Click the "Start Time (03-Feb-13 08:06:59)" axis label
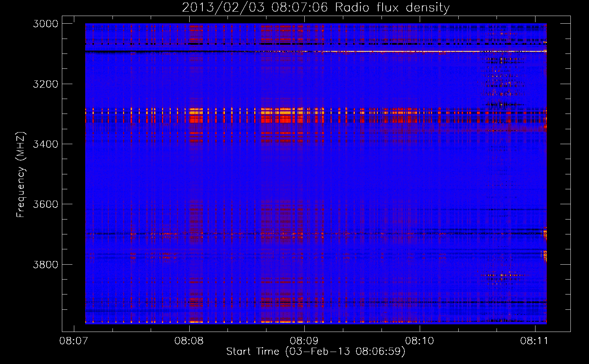The width and height of the screenshot is (589, 364). (316, 352)
